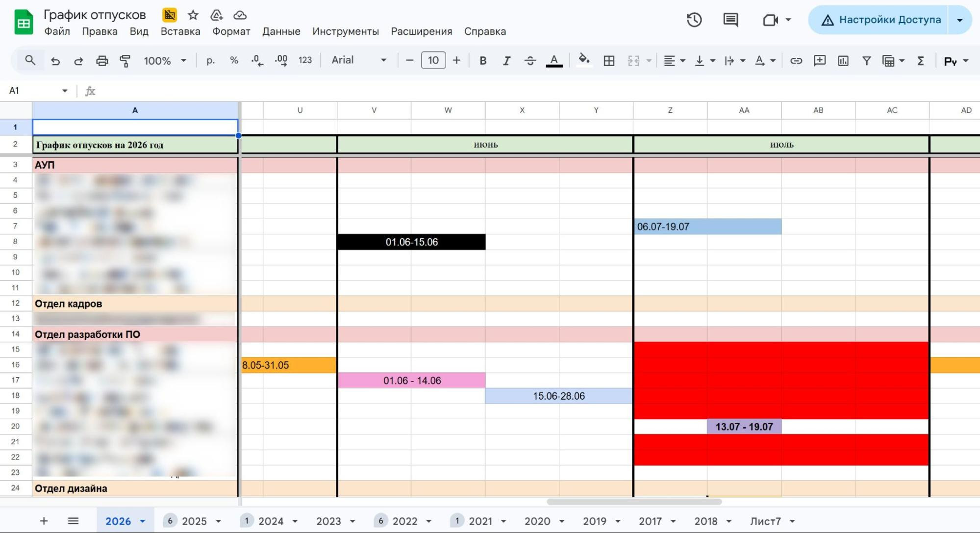This screenshot has width=980, height=533.
Task: Open the comments history icon
Action: tap(730, 20)
